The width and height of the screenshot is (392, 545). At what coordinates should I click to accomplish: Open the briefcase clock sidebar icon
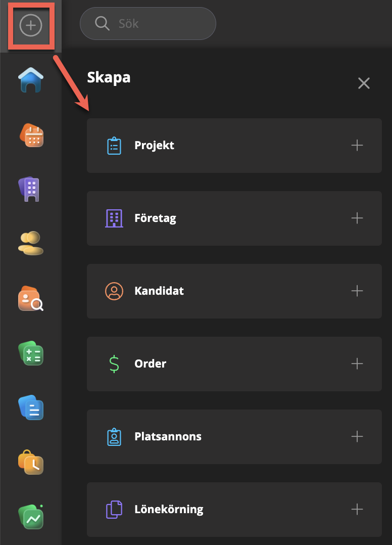[31, 462]
